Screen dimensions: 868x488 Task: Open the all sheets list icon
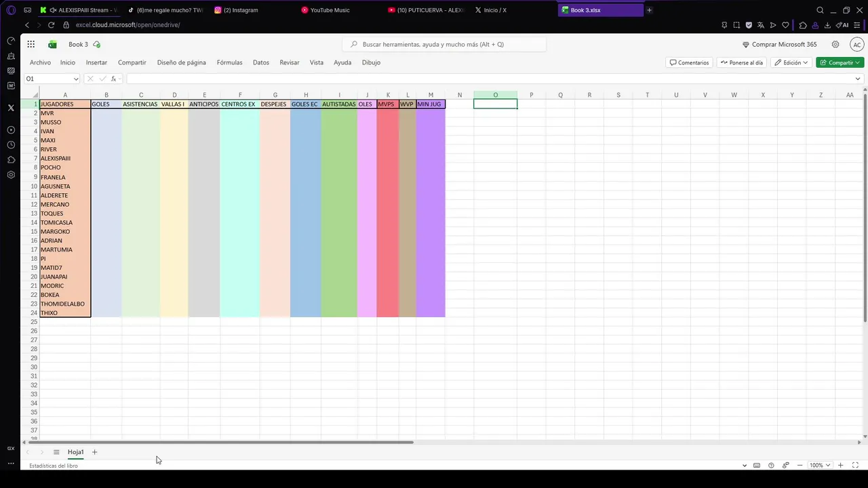click(x=56, y=452)
